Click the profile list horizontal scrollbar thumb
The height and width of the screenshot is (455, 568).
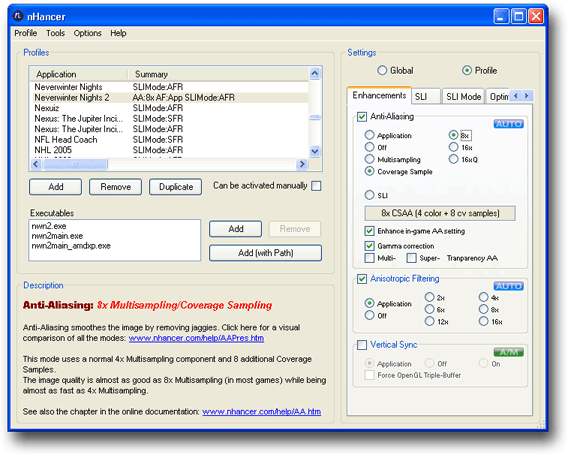76,164
